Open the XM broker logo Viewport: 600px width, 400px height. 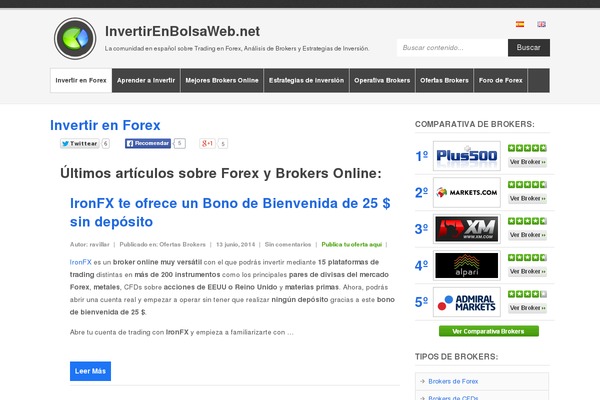coord(467,229)
